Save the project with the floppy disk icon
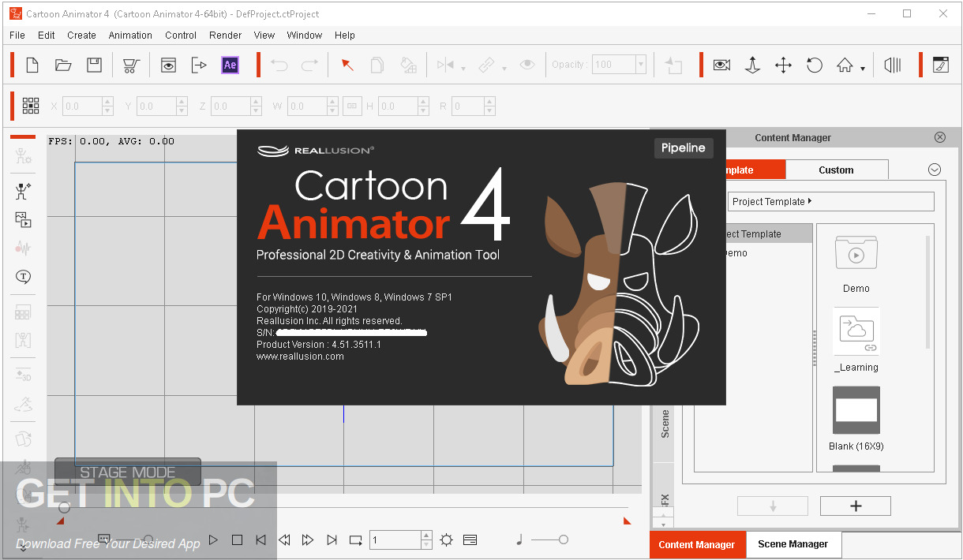 click(x=94, y=65)
